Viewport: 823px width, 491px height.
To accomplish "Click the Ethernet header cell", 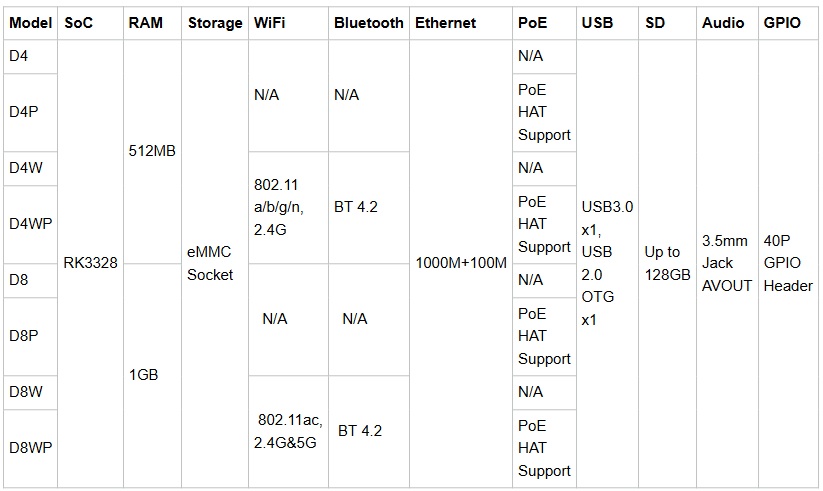I will (x=446, y=22).
